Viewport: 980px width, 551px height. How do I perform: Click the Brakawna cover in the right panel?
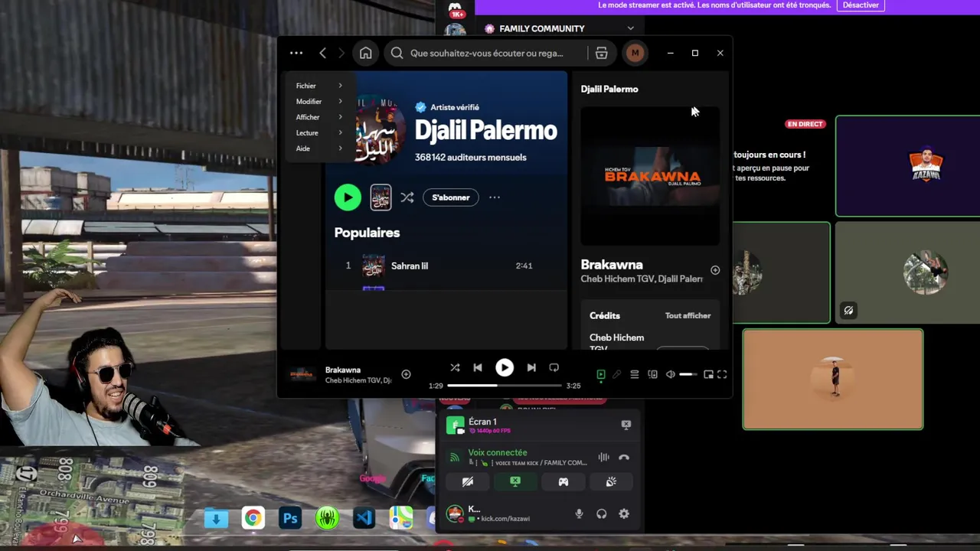pyautogui.click(x=650, y=176)
